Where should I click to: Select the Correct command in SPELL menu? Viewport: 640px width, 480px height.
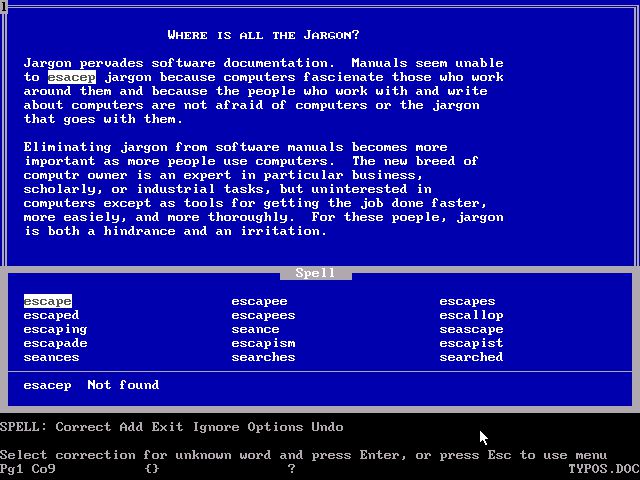[x=83, y=427]
